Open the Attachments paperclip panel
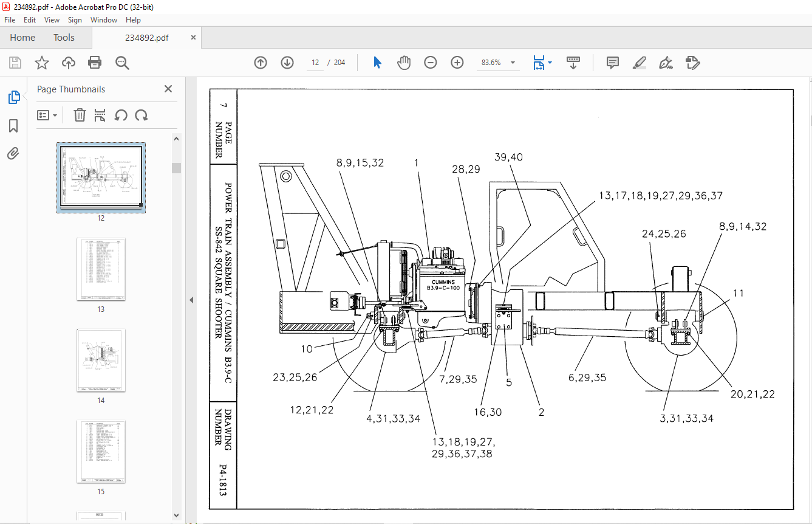The height and width of the screenshot is (524, 812). 13,153
